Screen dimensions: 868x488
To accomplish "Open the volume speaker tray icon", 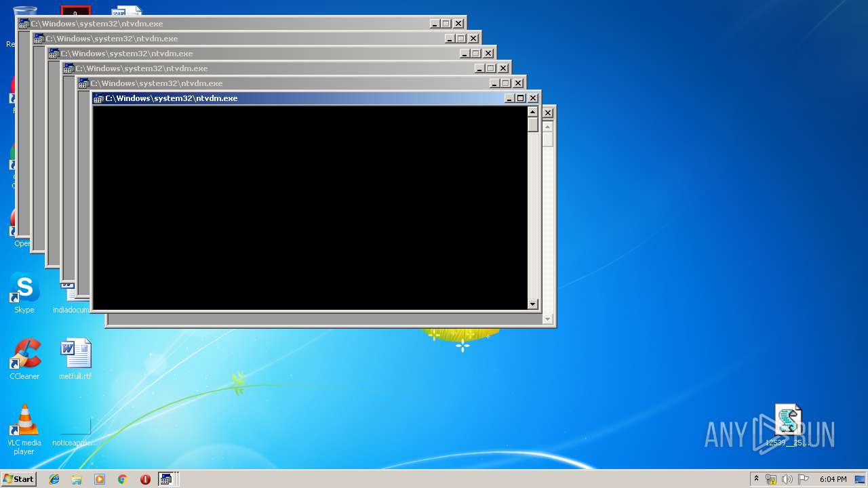I will click(x=787, y=479).
